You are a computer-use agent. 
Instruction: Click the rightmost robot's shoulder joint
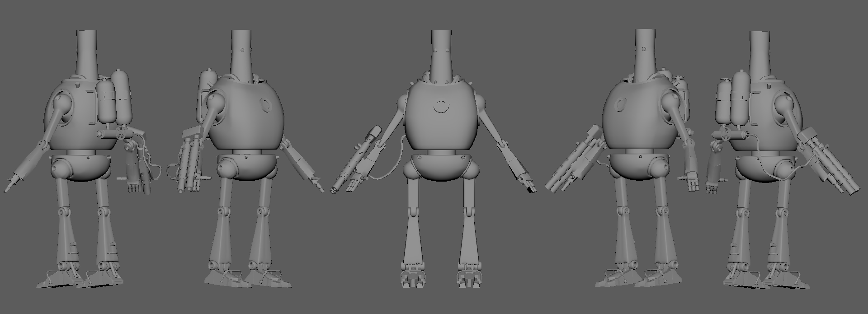pos(786,106)
